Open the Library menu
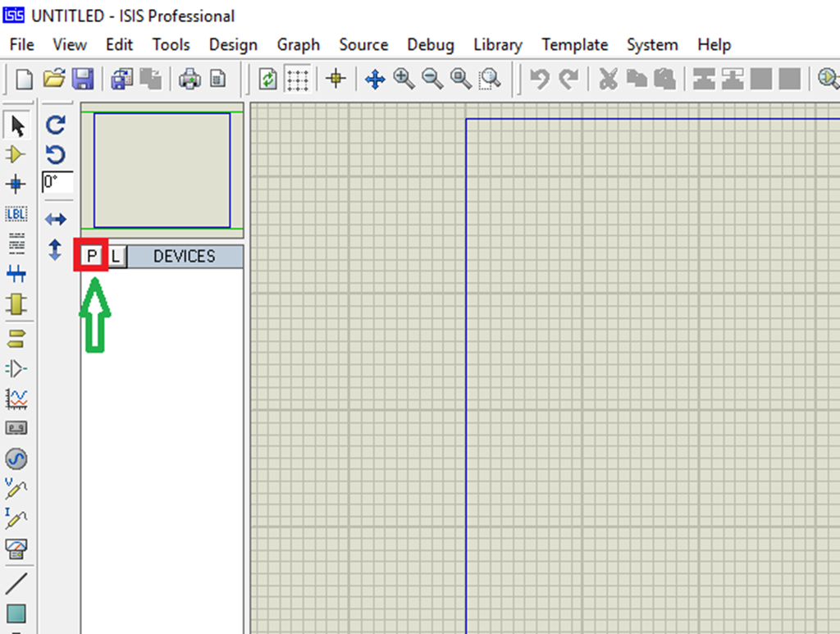 497,45
